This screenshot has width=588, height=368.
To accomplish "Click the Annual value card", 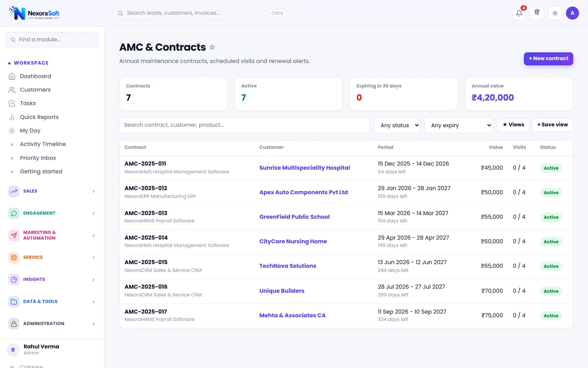I will click(519, 94).
